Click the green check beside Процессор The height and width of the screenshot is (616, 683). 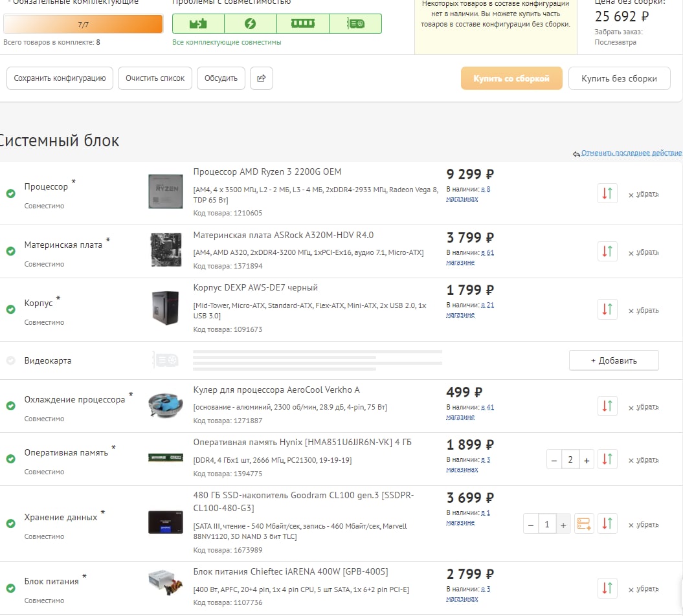point(11,193)
